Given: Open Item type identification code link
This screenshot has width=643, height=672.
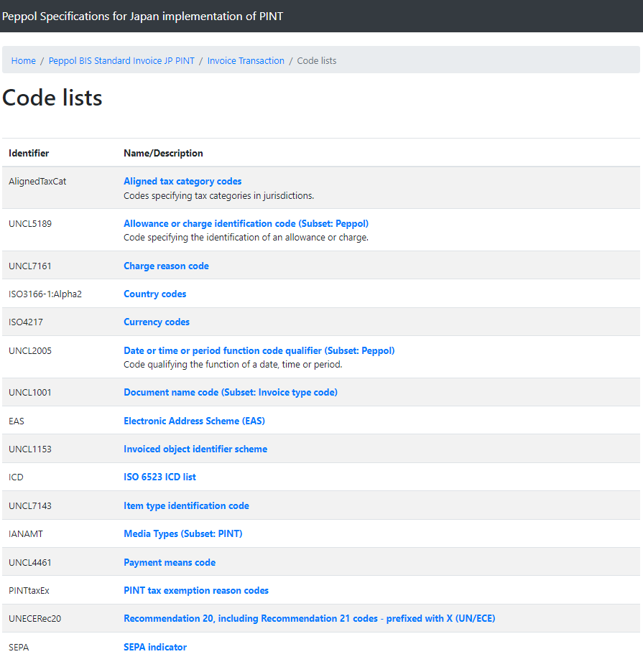Looking at the screenshot, I should point(186,505).
